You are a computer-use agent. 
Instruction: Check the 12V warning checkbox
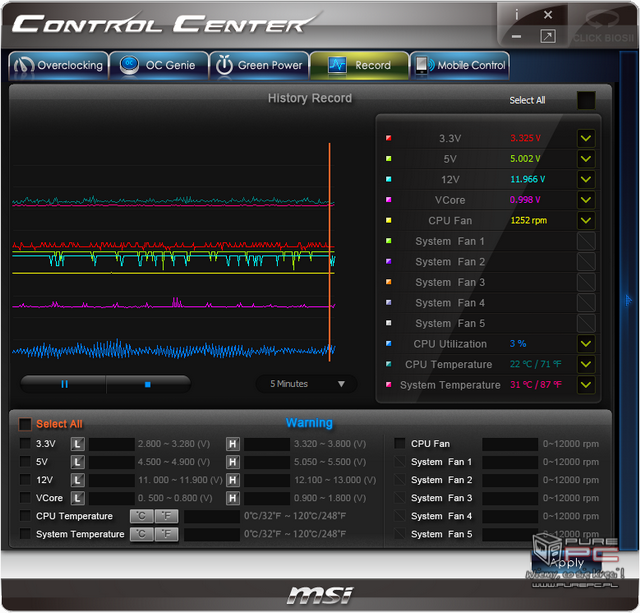25,480
